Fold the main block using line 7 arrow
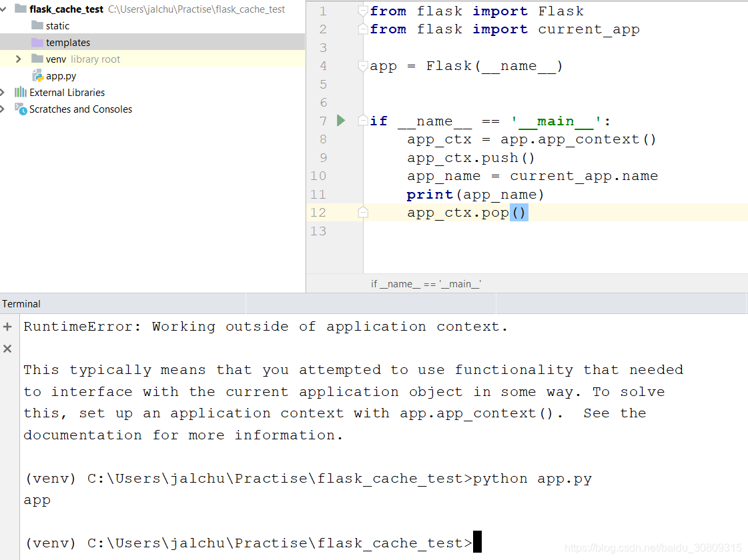Image resolution: width=748 pixels, height=560 pixels. point(362,121)
